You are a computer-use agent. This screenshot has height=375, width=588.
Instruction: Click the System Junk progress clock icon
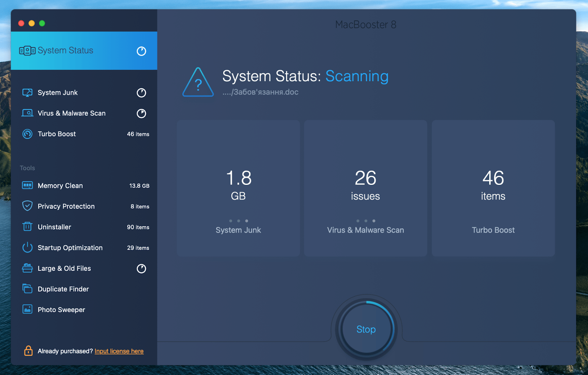[141, 93]
